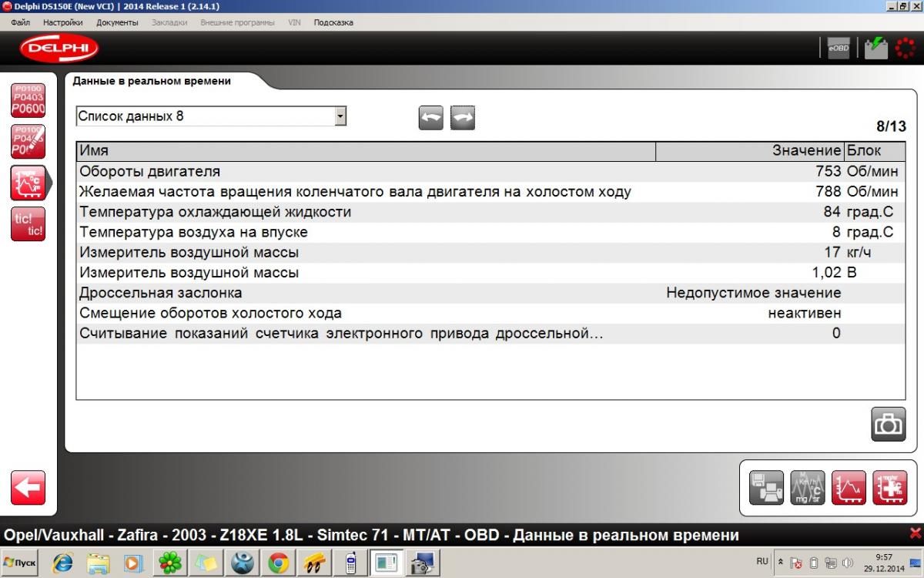
Task: Open the tic! tic! activation sidebar icon
Action: (x=28, y=224)
